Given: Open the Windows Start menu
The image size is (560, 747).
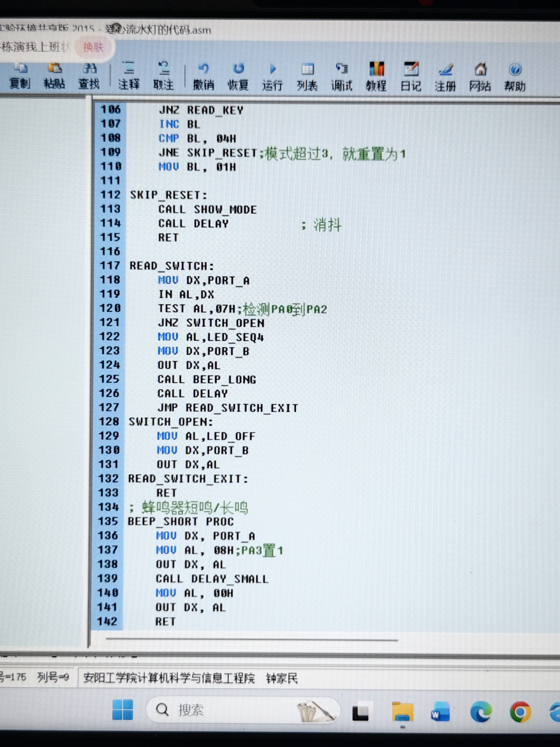Looking at the screenshot, I should coord(122,709).
